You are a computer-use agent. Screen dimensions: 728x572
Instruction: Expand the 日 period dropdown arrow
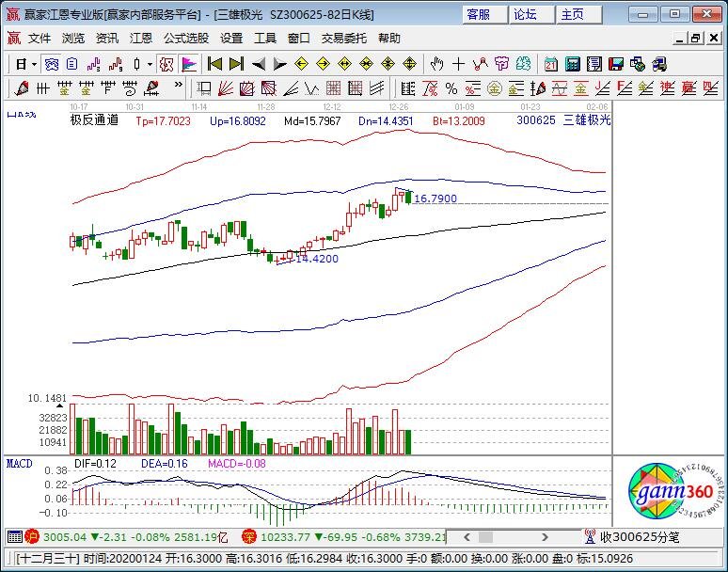[x=35, y=64]
